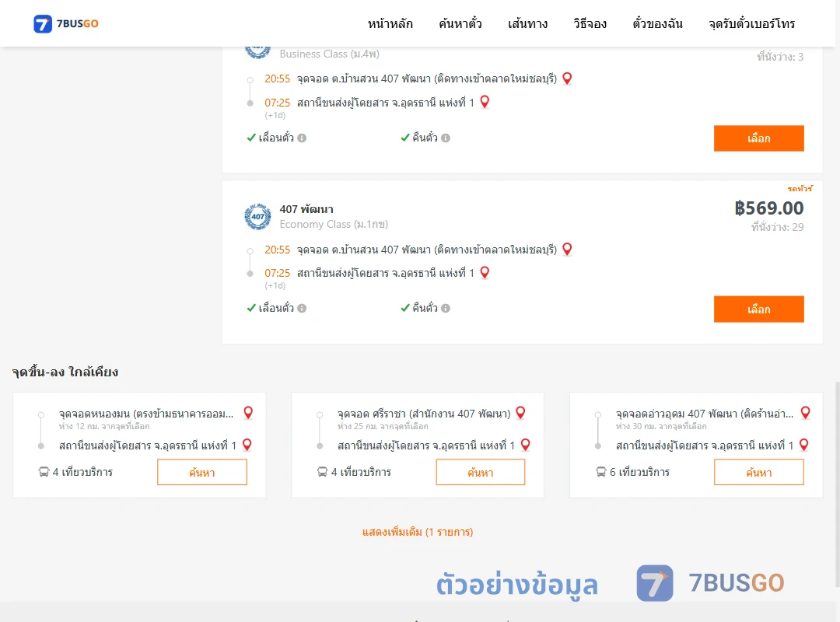Open map pin for Economy Class 20:55 departure stop
Viewport: 840px width, 622px height.
567,249
